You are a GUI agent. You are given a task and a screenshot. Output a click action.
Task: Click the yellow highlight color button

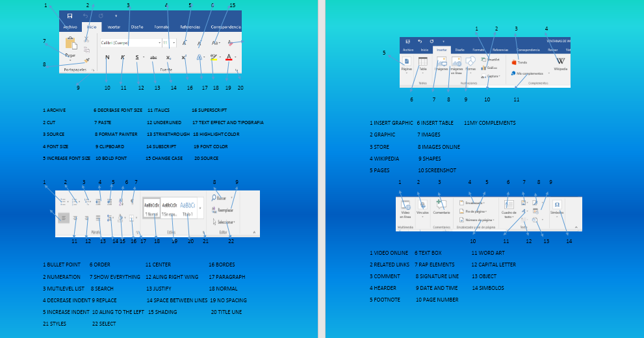pos(214,57)
